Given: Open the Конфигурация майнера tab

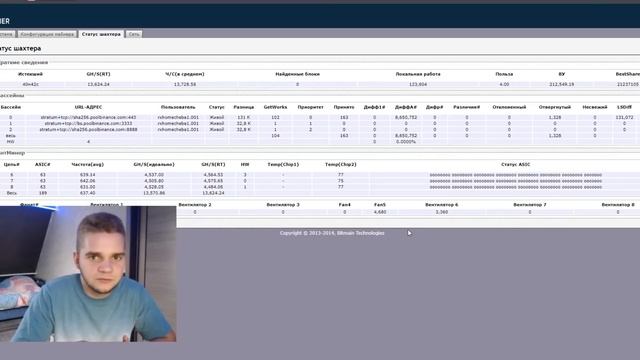Looking at the screenshot, I should [x=47, y=34].
